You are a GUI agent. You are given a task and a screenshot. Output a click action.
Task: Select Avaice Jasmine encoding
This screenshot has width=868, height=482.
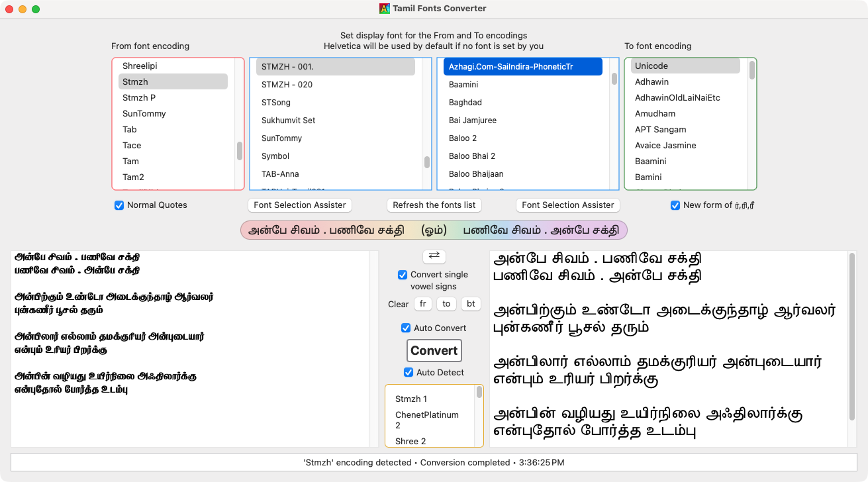685,146
